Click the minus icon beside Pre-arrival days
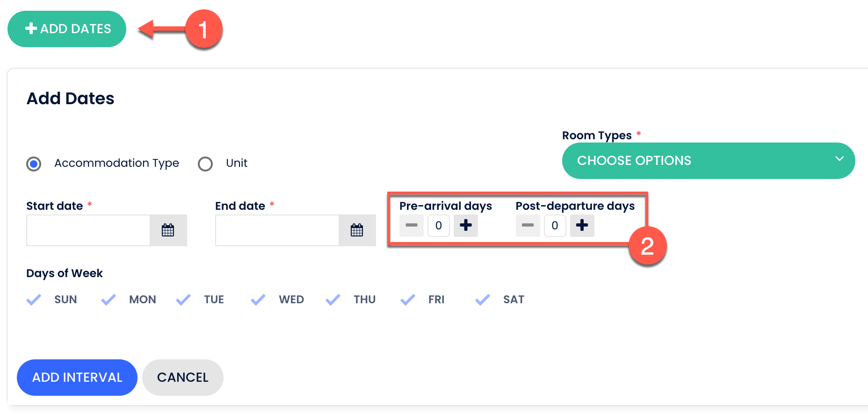 tap(411, 226)
